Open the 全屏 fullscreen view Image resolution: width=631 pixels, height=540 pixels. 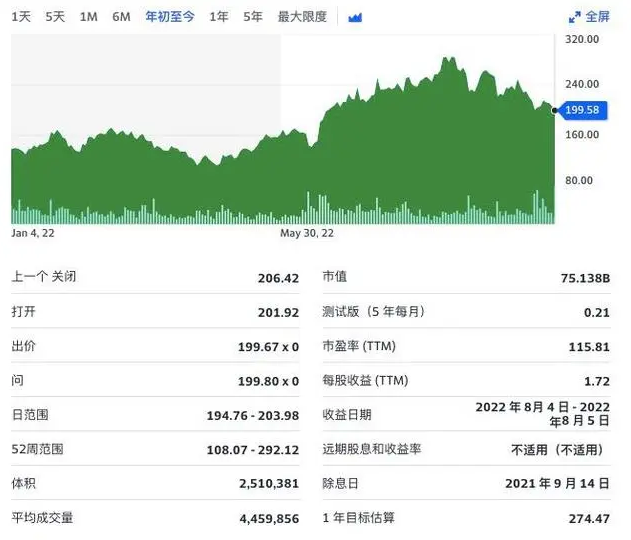tap(597, 17)
